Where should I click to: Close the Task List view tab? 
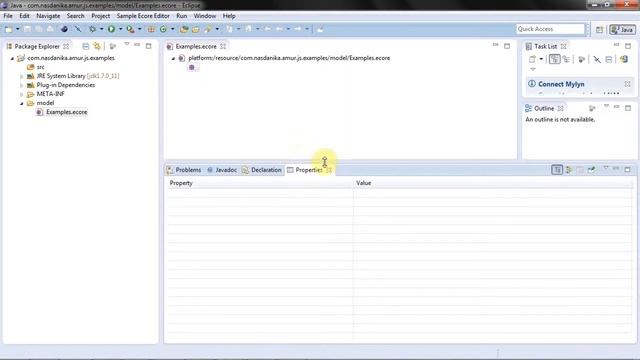click(x=564, y=47)
